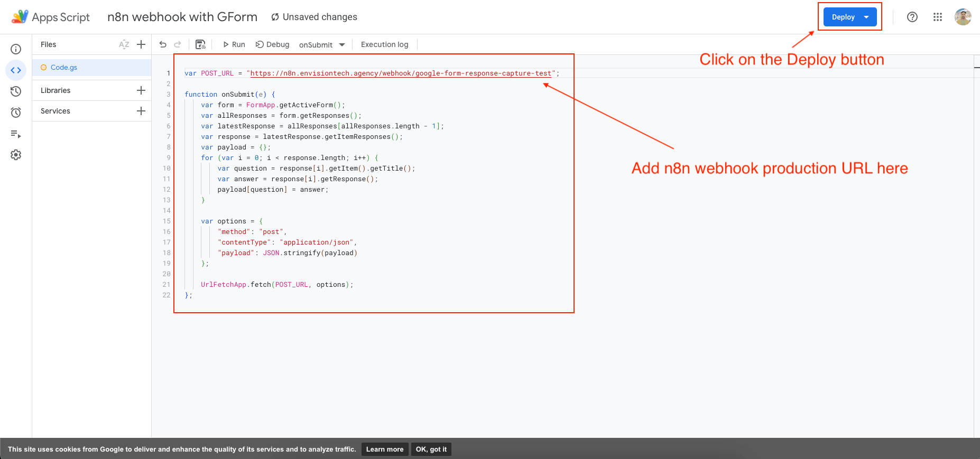Sort files alphabetically with AZ icon

124,44
